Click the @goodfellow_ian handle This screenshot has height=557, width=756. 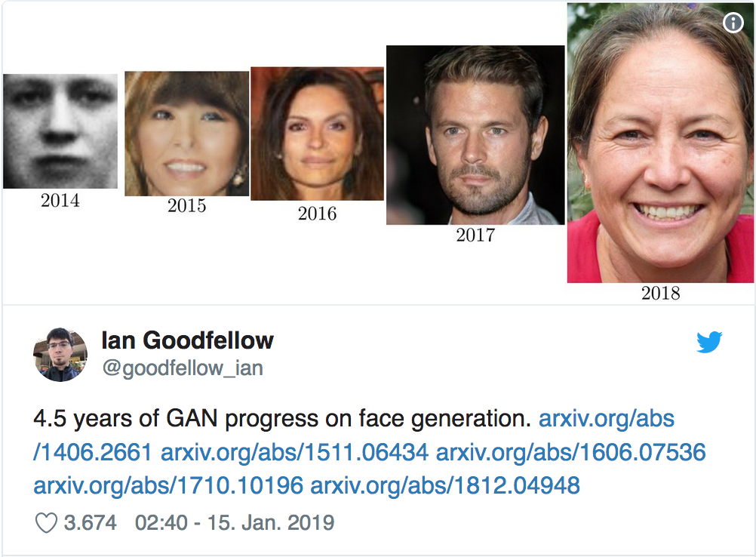click(x=182, y=368)
